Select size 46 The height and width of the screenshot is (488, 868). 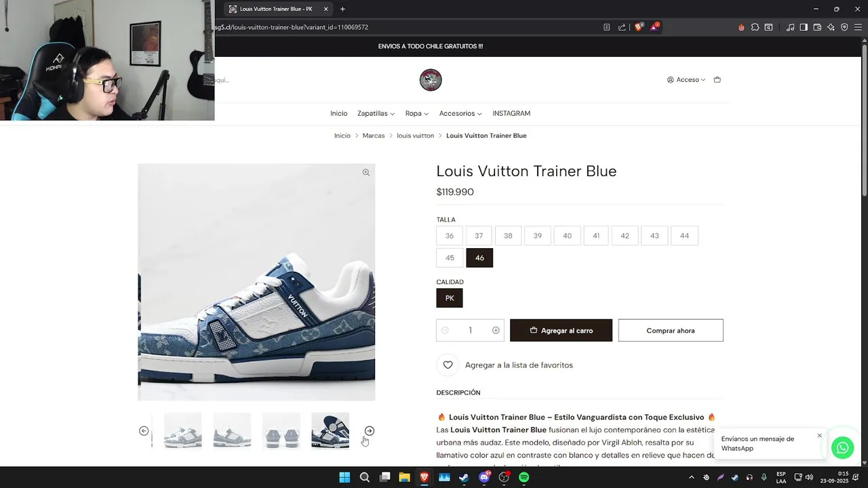point(479,258)
